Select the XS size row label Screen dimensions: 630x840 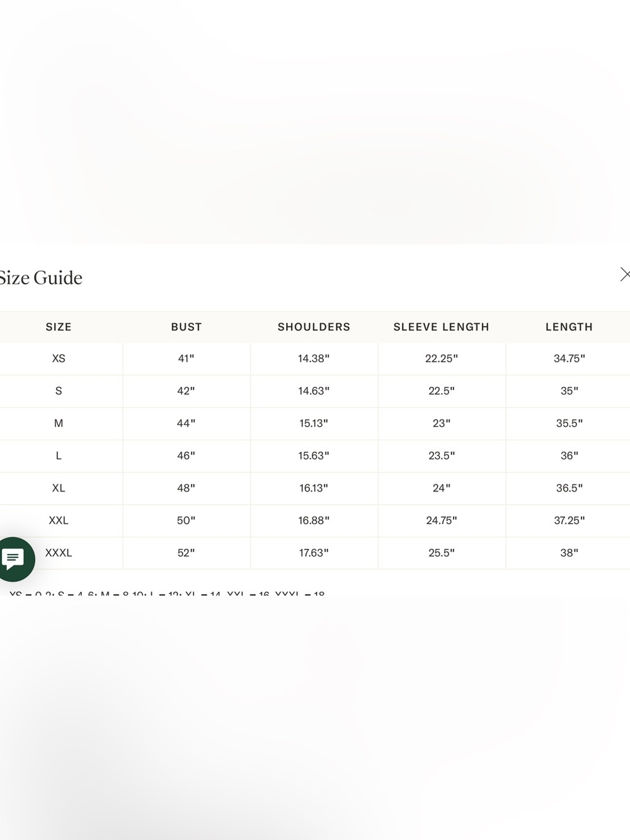click(x=59, y=359)
